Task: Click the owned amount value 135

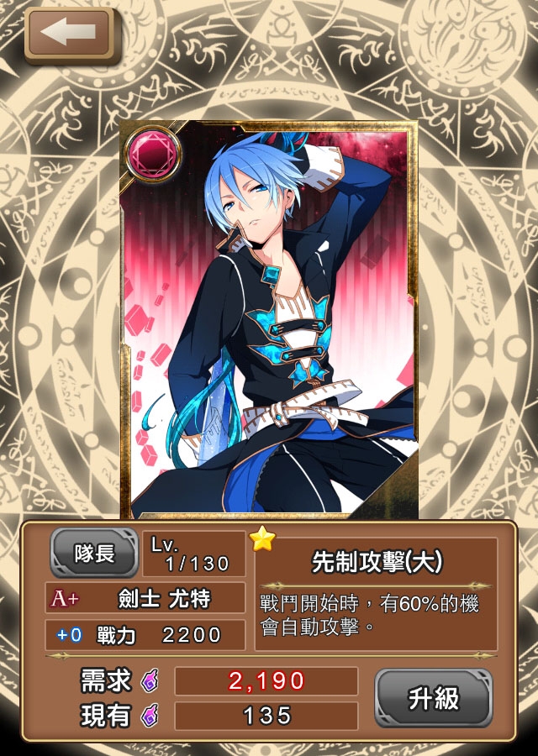Action: click(x=266, y=716)
